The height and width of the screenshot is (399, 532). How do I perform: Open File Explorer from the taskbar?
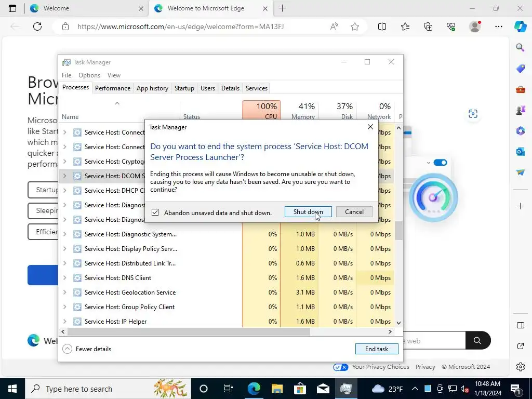(x=277, y=389)
